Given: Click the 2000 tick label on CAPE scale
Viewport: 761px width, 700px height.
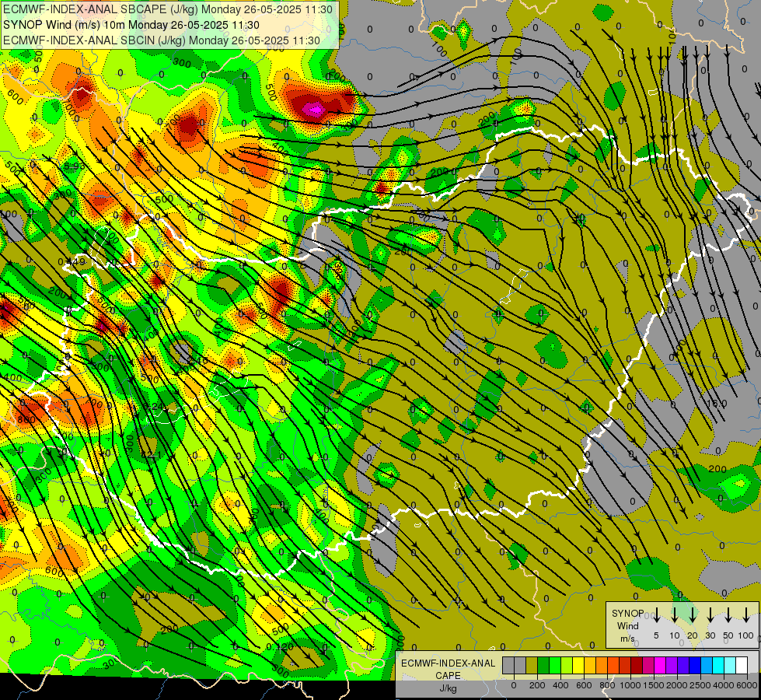Looking at the screenshot, I should [677, 685].
